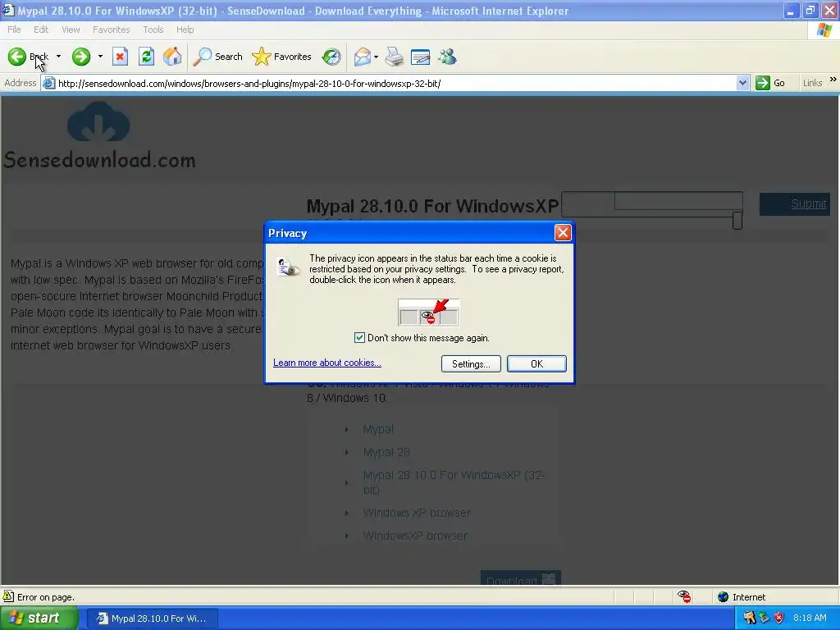The image size is (840, 630).
Task: Uncheck Don't show this message again
Action: pos(359,337)
